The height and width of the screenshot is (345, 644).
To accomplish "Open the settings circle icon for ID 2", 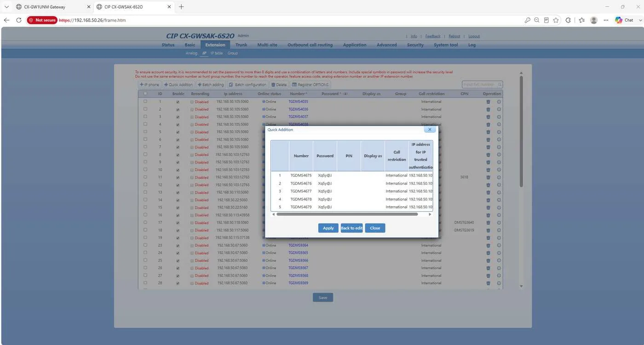I will click(499, 109).
